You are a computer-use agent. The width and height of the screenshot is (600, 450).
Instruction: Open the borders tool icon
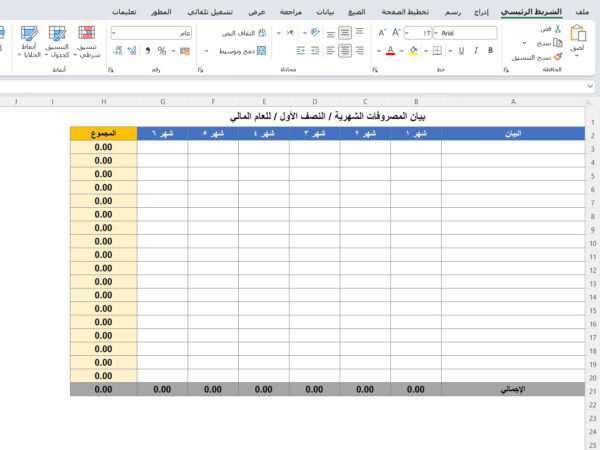(437, 51)
